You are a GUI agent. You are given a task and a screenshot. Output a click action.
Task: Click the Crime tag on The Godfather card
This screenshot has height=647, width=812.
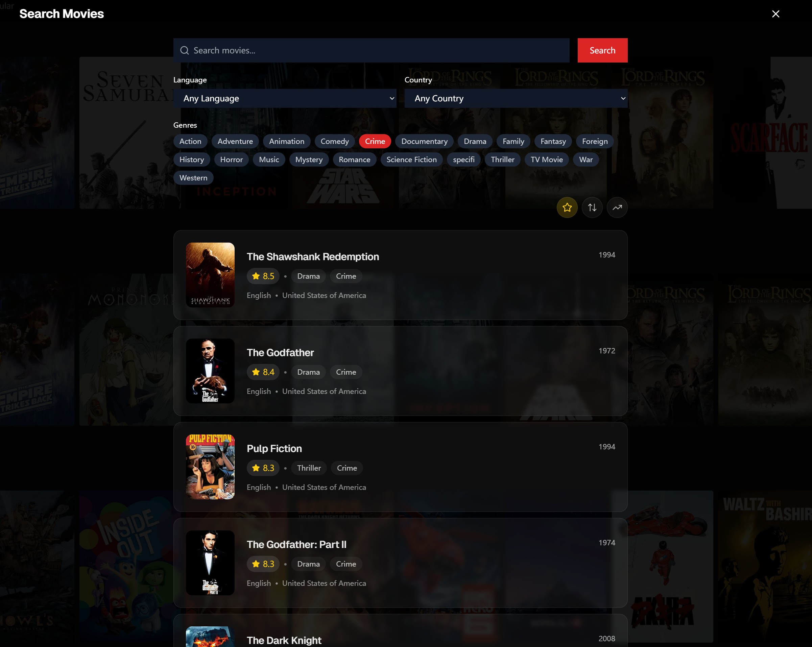click(346, 372)
